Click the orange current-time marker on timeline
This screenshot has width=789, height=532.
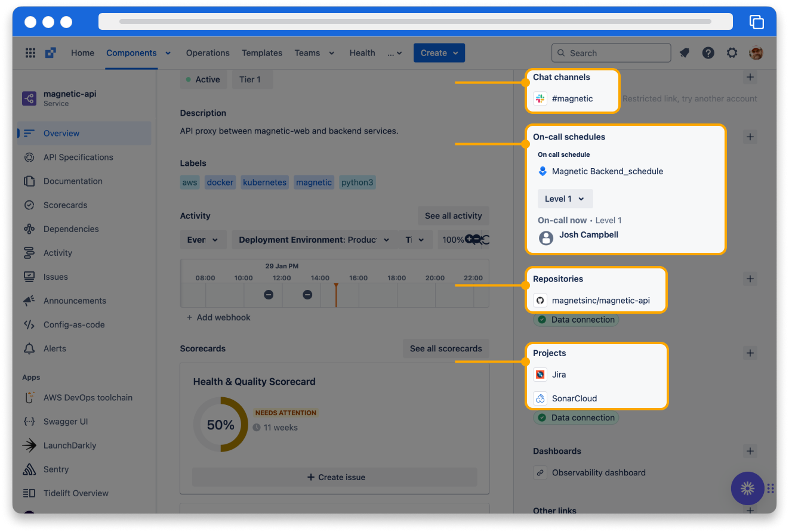click(336, 295)
